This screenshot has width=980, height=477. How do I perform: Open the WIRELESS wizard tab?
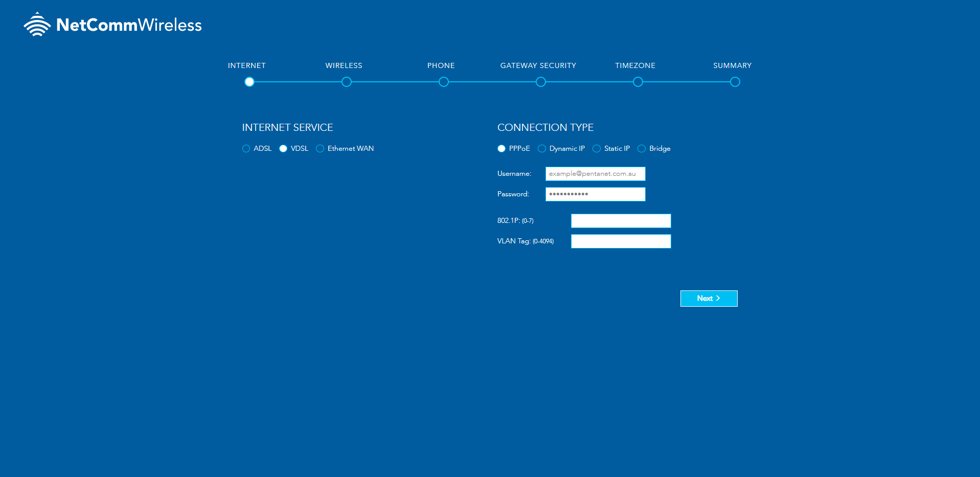click(x=344, y=65)
